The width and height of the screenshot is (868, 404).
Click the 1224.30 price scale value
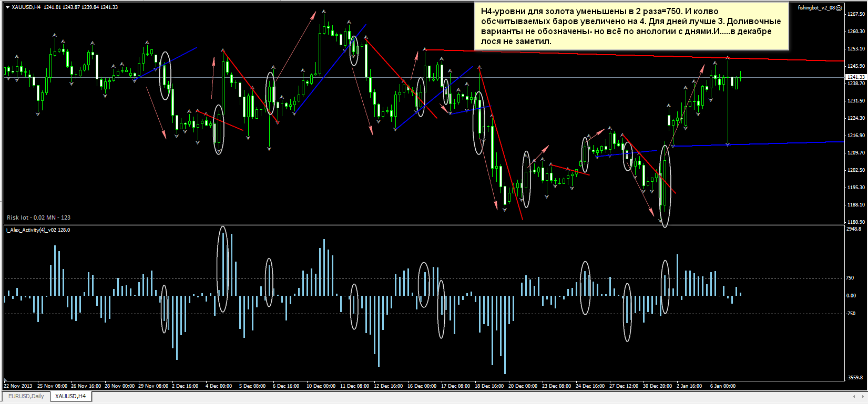pyautogui.click(x=856, y=118)
